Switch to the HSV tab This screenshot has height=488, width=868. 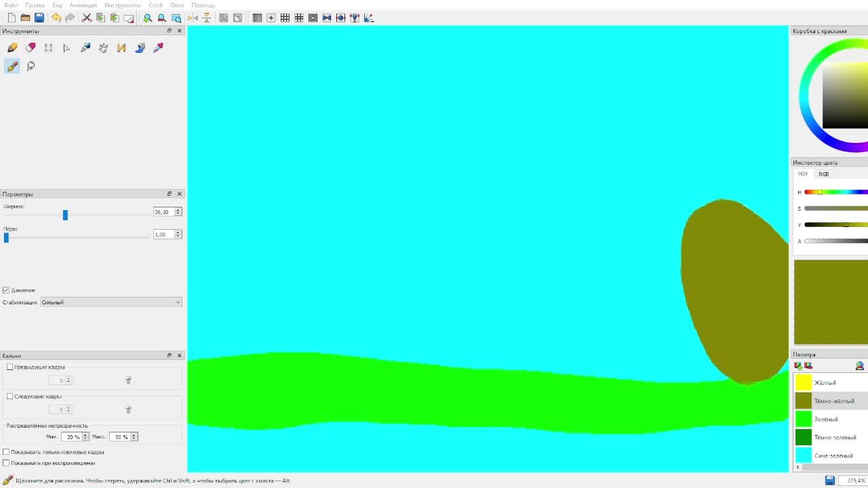803,174
